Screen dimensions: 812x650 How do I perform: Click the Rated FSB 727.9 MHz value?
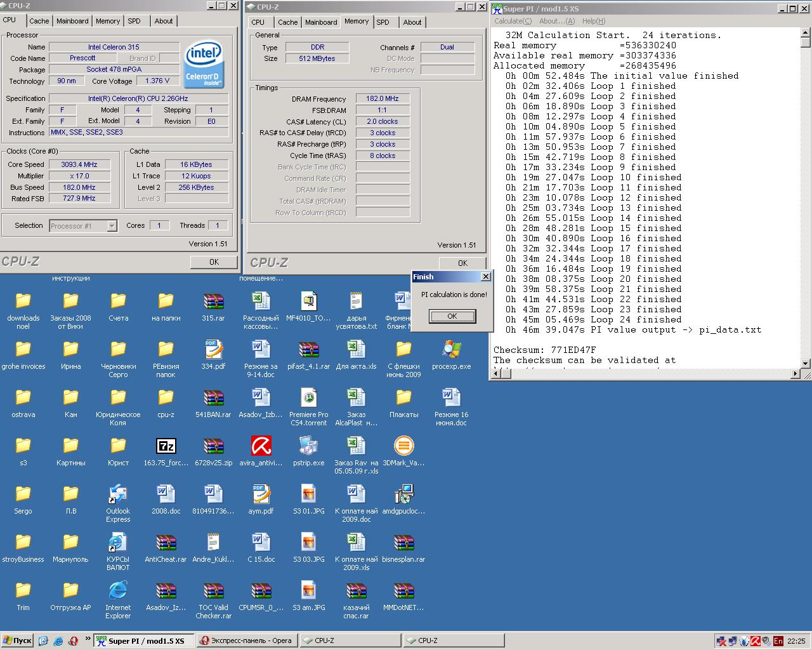pos(79,199)
